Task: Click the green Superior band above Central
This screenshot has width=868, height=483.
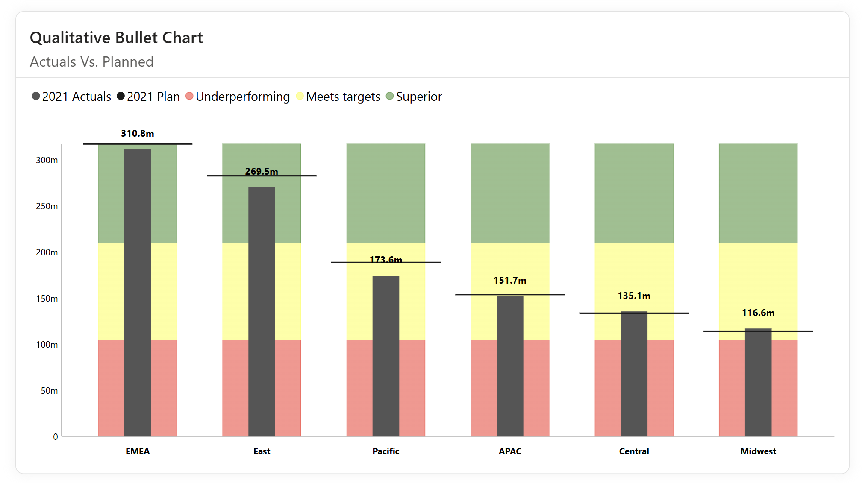Action: tap(634, 193)
